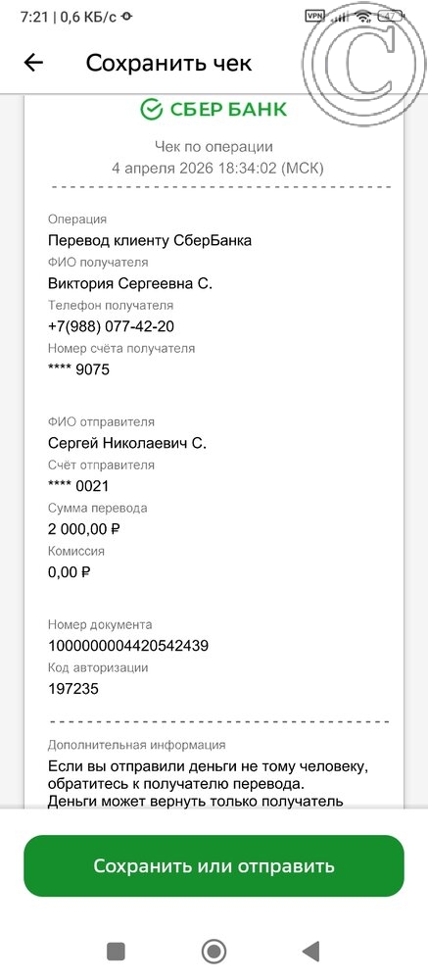Tap the Сохранить чек header title
This screenshot has width=428, height=980.
click(168, 63)
